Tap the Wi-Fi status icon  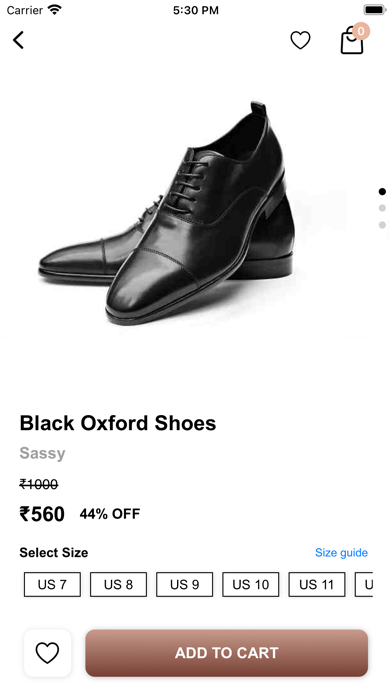55,10
